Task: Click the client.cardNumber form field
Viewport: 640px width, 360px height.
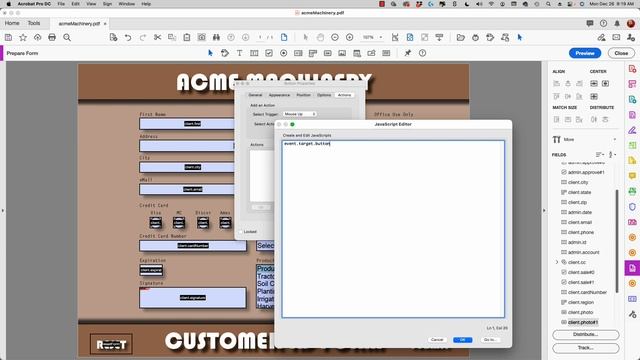Action: pos(193,246)
